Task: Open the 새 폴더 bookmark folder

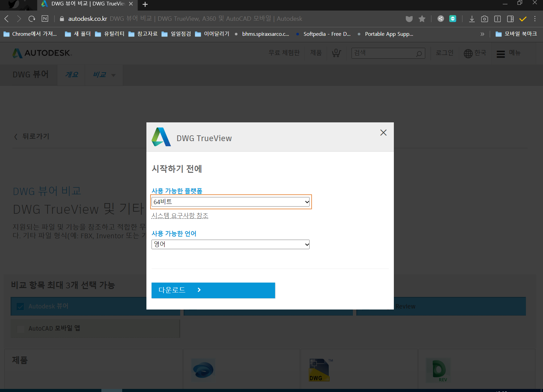Action: (78, 34)
